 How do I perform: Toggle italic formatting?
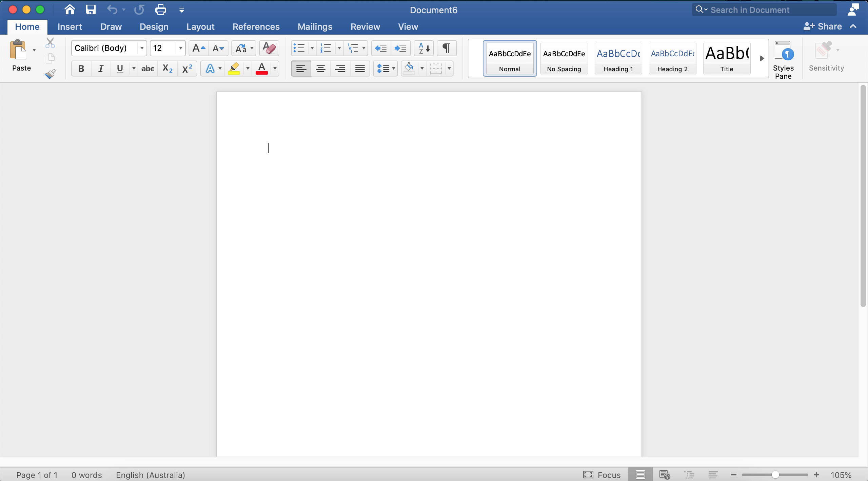tap(101, 69)
